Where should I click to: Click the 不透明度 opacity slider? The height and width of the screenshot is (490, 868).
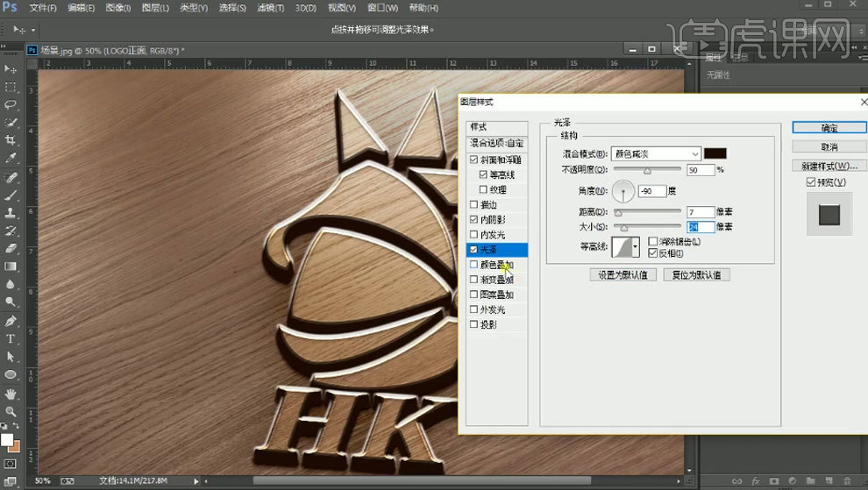tap(647, 169)
